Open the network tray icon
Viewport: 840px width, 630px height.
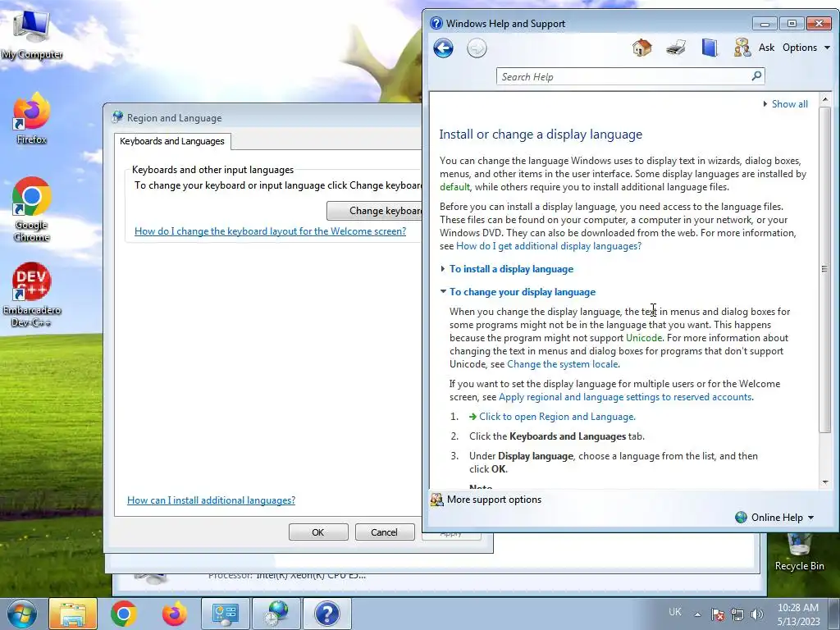[x=737, y=614]
